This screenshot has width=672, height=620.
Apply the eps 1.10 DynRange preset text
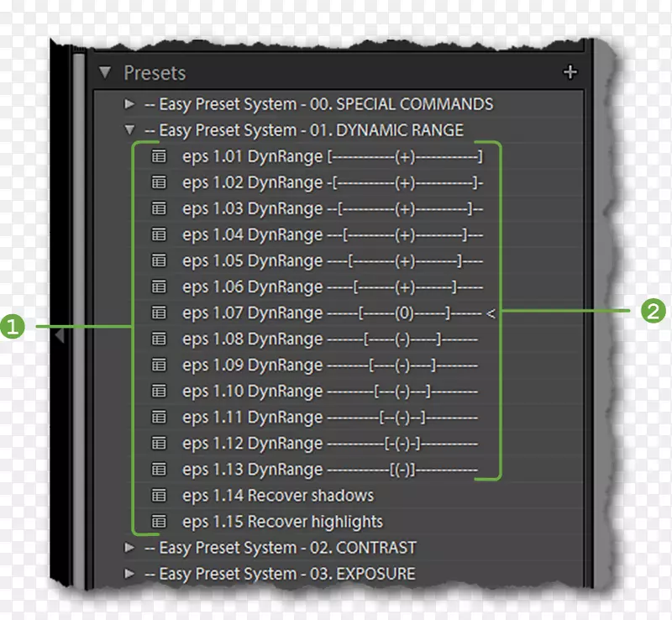click(330, 391)
